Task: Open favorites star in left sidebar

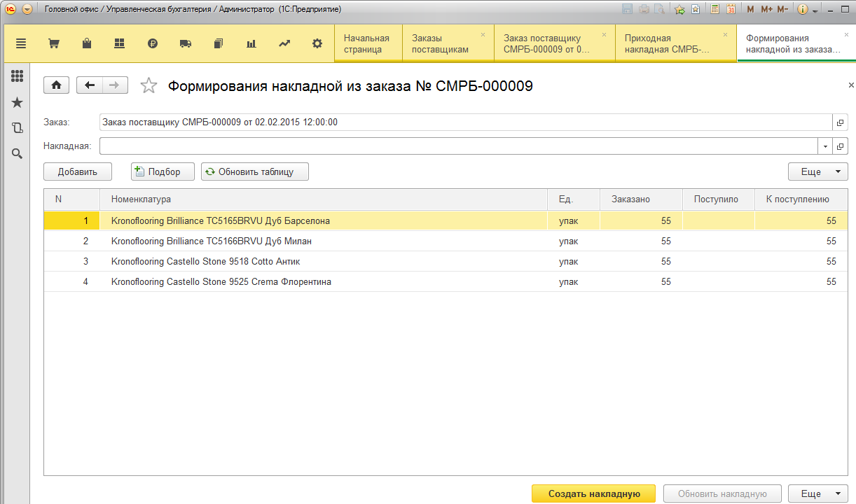Action: tap(18, 103)
